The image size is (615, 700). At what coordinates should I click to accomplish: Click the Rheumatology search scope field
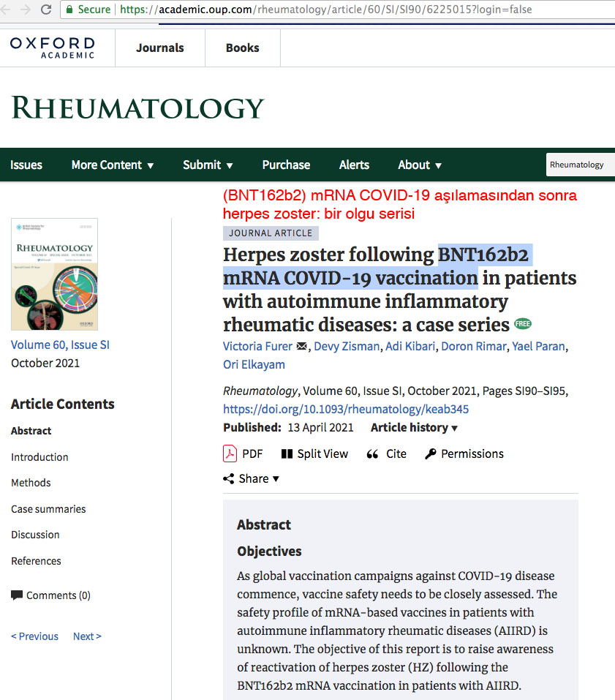581,165
